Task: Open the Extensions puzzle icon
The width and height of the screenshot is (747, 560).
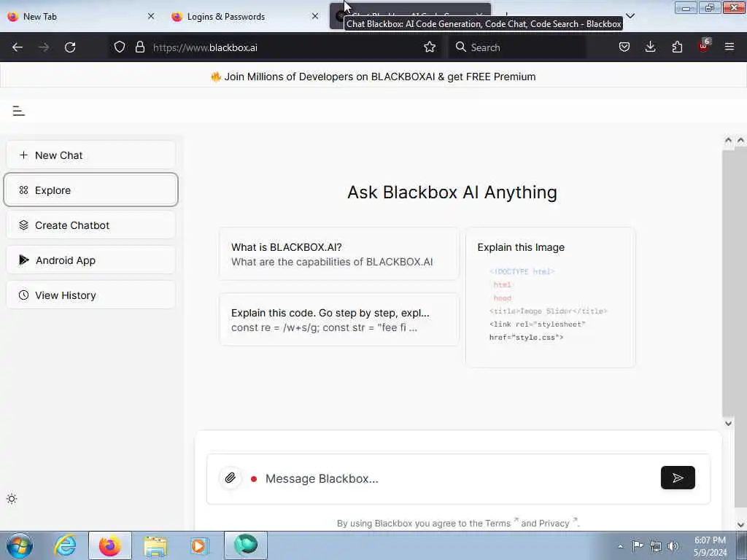Action: click(x=677, y=47)
